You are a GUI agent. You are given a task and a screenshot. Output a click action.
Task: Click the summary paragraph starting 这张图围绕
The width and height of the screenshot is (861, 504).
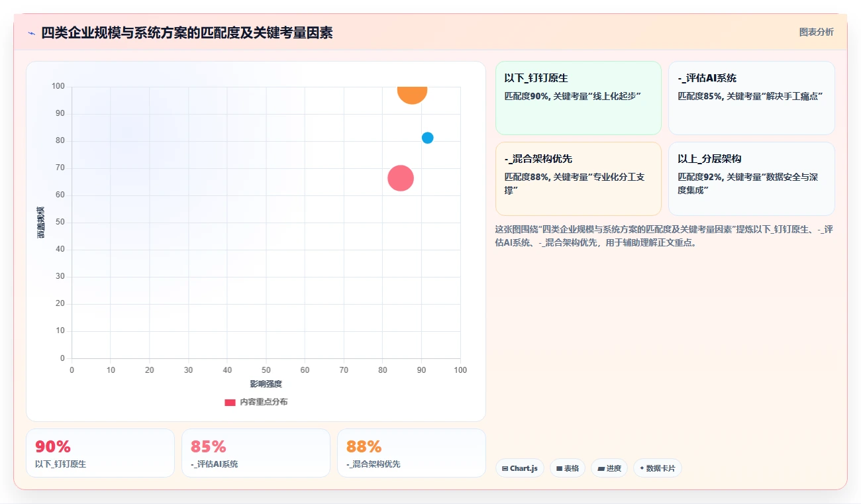click(664, 236)
